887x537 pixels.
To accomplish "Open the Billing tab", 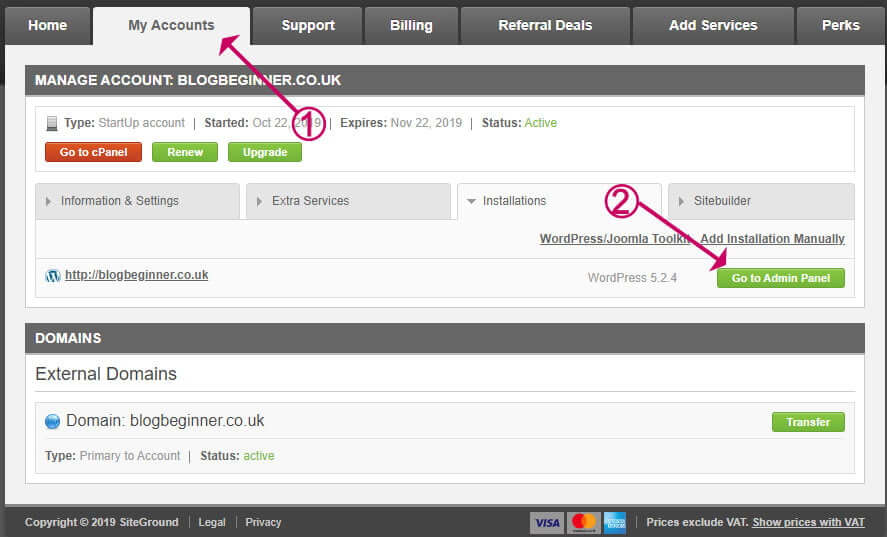I will click(x=411, y=25).
